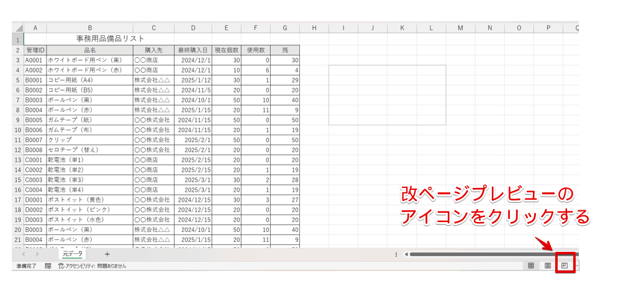Select cell 乾電池（単4）
644x299 pixels.
[90, 190]
